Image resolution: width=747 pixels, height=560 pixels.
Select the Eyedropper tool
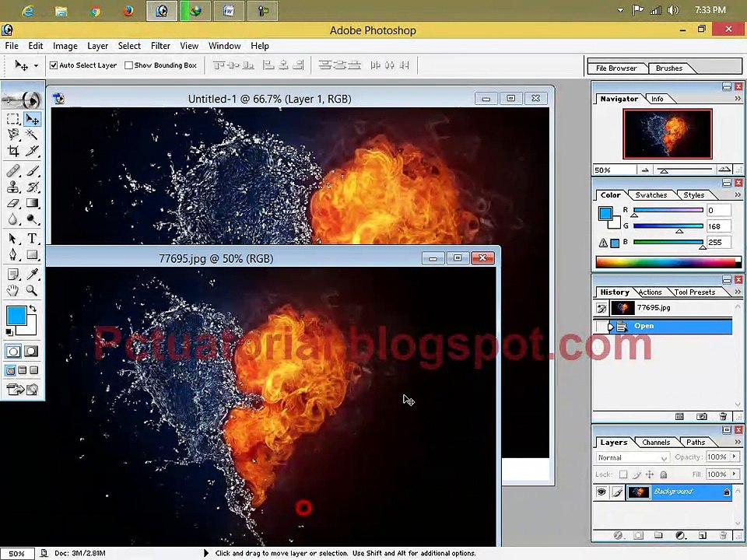32,274
